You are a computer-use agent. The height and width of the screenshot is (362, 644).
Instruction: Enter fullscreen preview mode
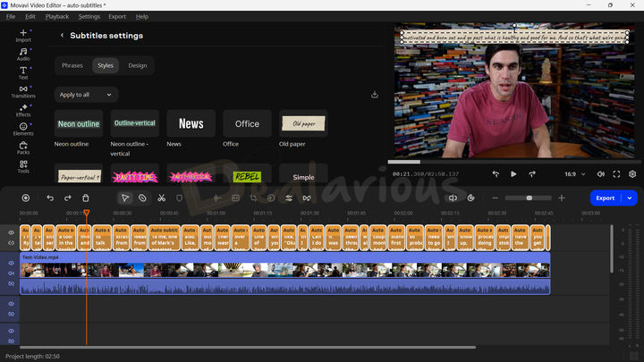click(616, 174)
